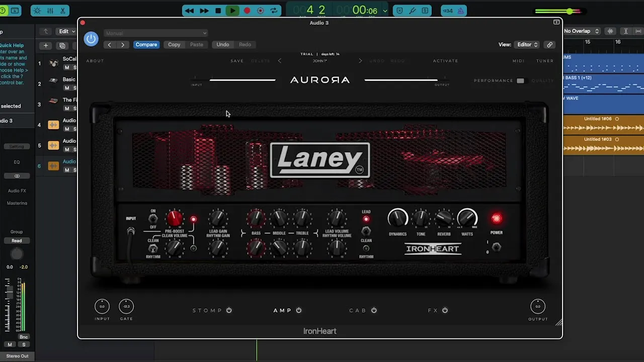This screenshot has height=362, width=644.
Task: Click the Rhythm Gain knob
Action: [x=218, y=247]
